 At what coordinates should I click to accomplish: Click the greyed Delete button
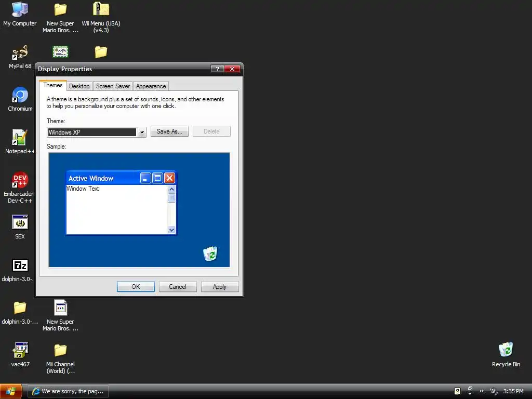pos(211,131)
